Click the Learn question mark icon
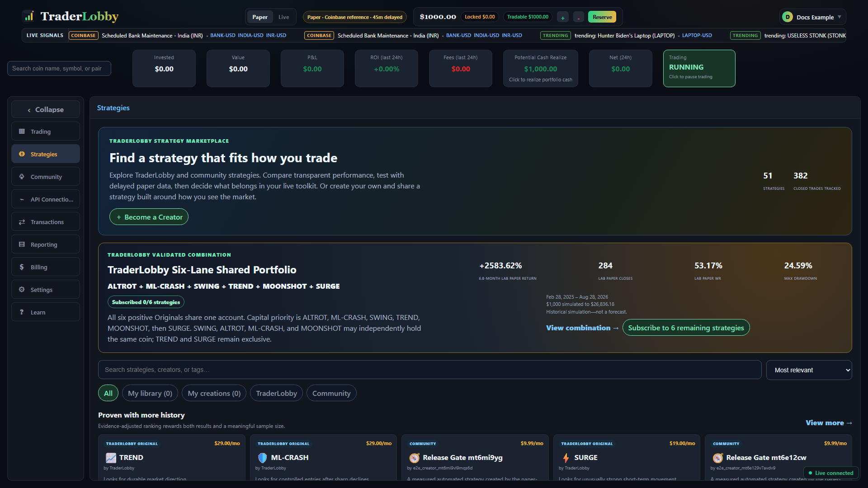Viewport: 868px width, 488px height. (22, 312)
